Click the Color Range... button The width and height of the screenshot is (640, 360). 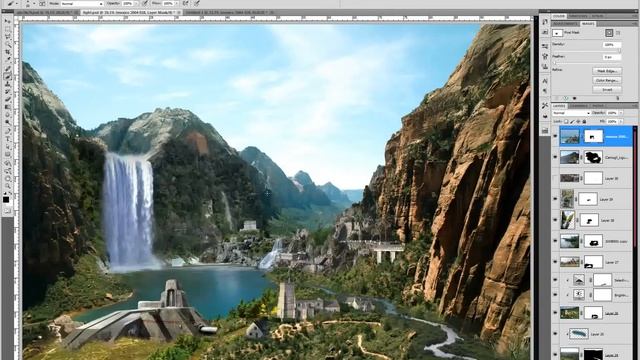pyautogui.click(x=607, y=80)
